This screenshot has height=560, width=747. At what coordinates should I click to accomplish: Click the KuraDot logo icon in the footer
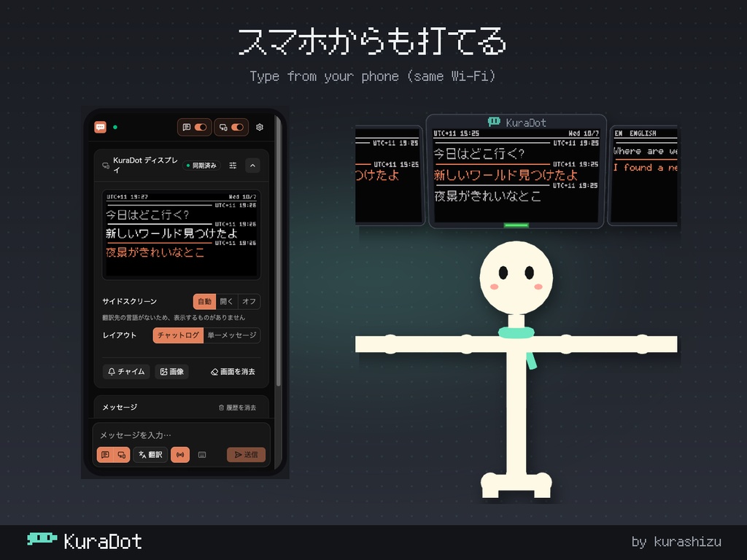[42, 538]
